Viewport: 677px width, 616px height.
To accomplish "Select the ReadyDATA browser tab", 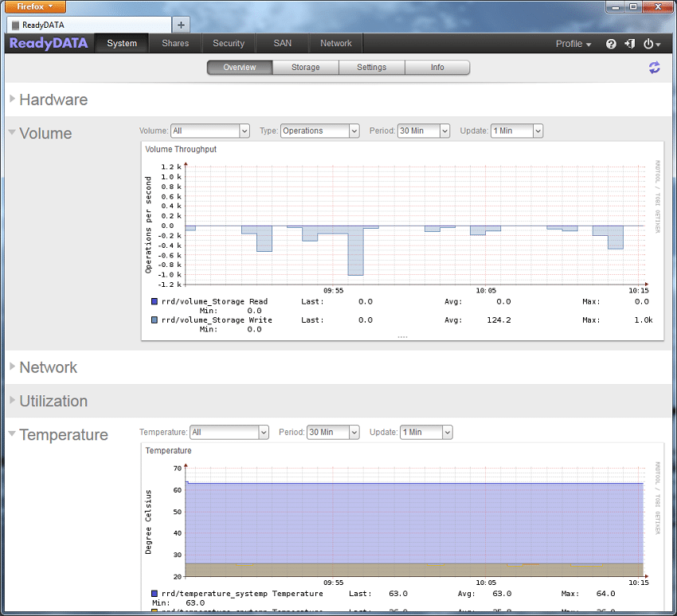I will (x=89, y=25).
